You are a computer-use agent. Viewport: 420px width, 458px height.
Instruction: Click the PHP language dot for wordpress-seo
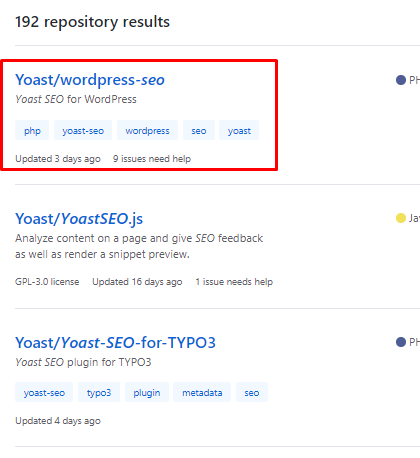click(401, 80)
